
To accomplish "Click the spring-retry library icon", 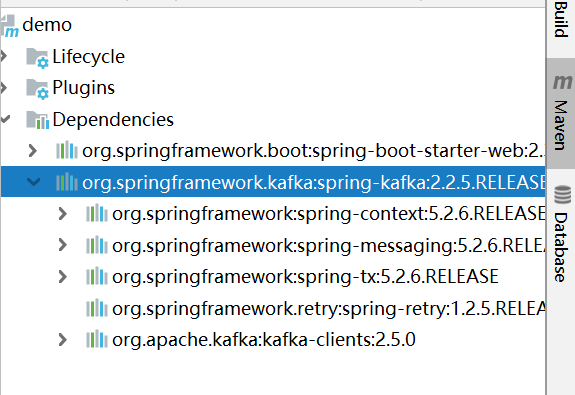I will [x=97, y=308].
